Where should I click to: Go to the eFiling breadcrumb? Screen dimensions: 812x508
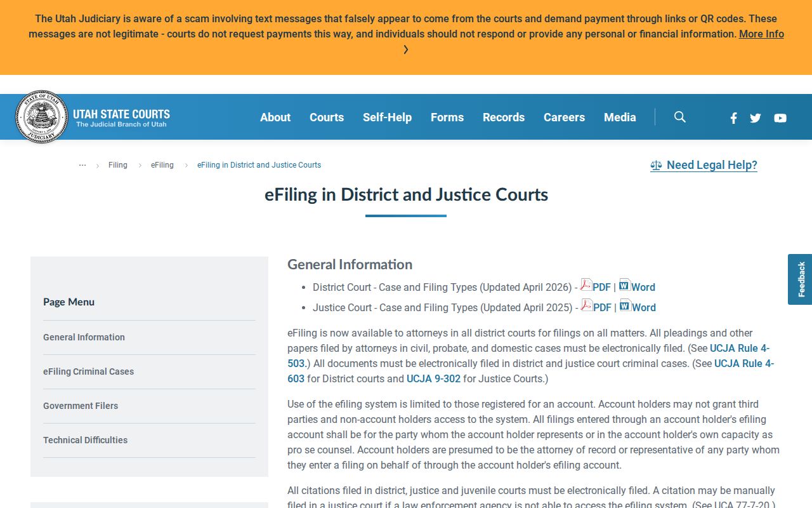click(162, 165)
